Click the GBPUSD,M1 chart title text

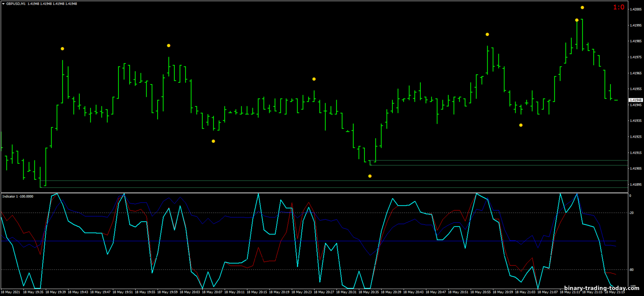(15, 4)
